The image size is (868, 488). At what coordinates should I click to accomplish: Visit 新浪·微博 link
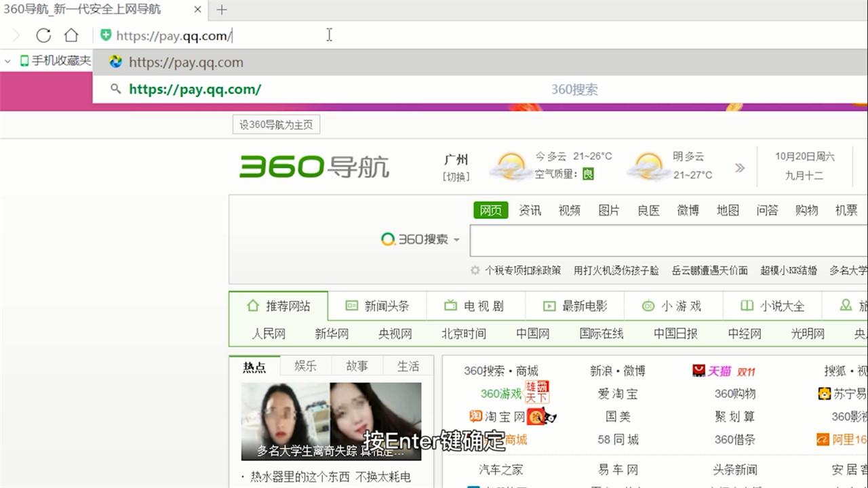coord(618,371)
